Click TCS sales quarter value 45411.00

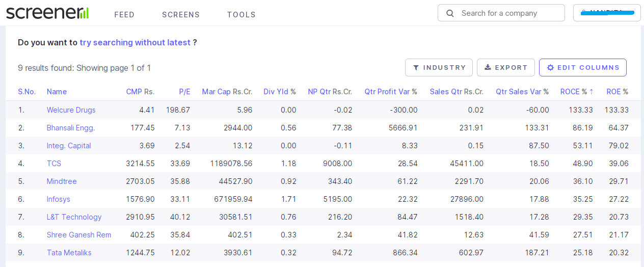(x=467, y=164)
